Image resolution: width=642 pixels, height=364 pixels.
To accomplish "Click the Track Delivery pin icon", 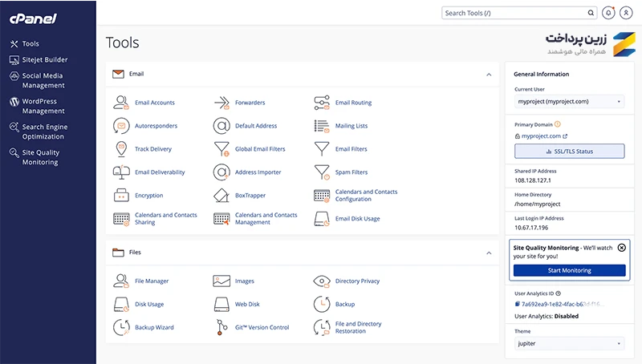I will 121,149.
